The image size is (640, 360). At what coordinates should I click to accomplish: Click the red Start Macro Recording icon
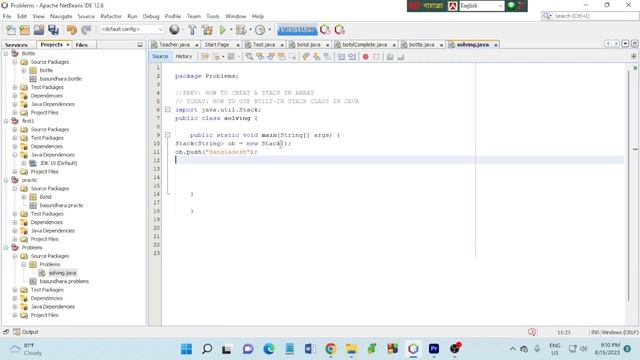[366, 57]
